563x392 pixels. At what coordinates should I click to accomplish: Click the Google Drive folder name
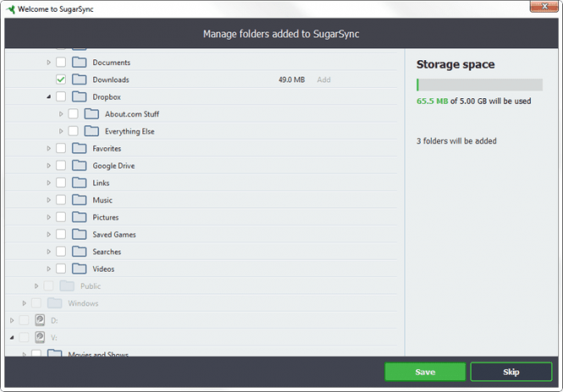click(x=113, y=165)
